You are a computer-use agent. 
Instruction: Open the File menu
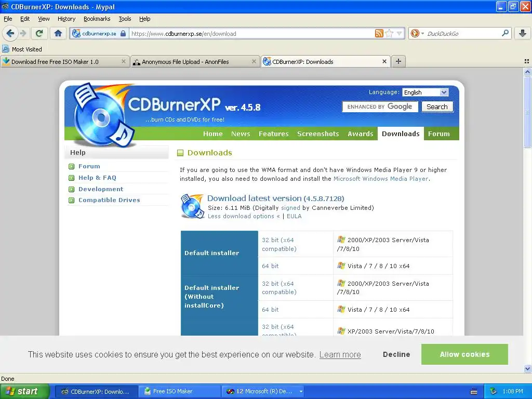[x=8, y=19]
